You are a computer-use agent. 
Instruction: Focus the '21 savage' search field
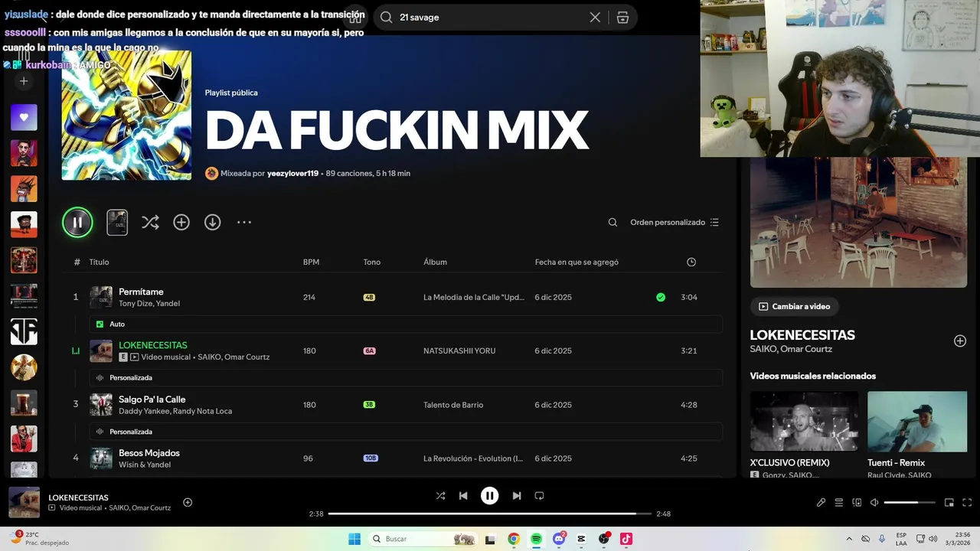tap(490, 18)
